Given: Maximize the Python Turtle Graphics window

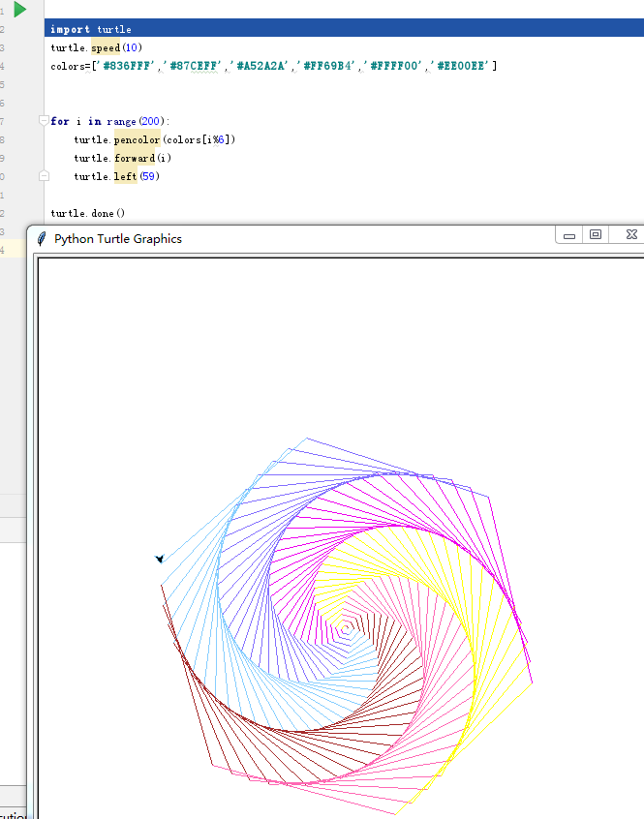Looking at the screenshot, I should 596,235.
